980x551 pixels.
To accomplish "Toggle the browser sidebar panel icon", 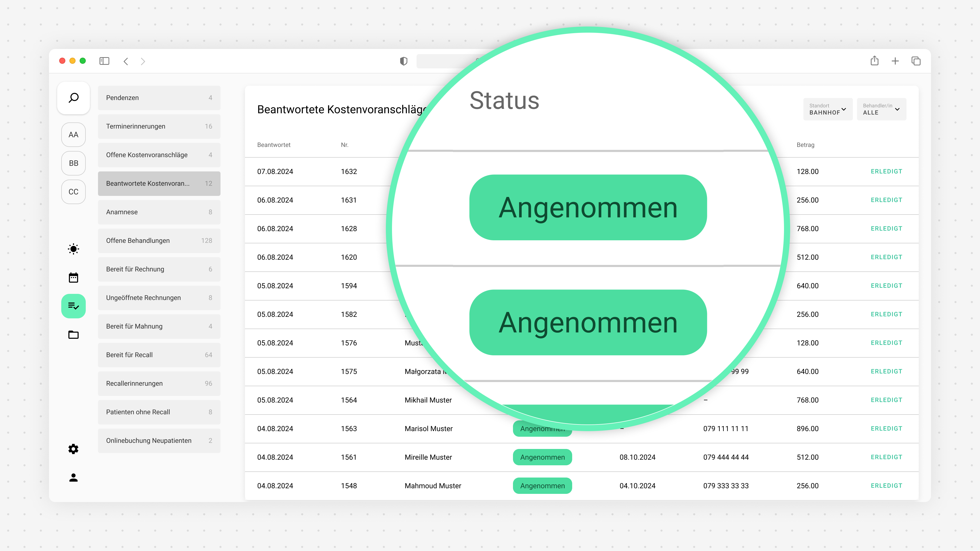I will click(x=104, y=61).
